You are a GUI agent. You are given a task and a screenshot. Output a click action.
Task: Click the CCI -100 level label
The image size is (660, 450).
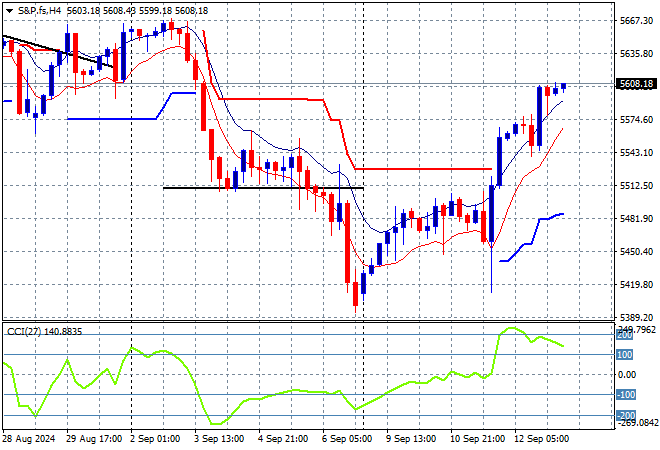point(626,395)
